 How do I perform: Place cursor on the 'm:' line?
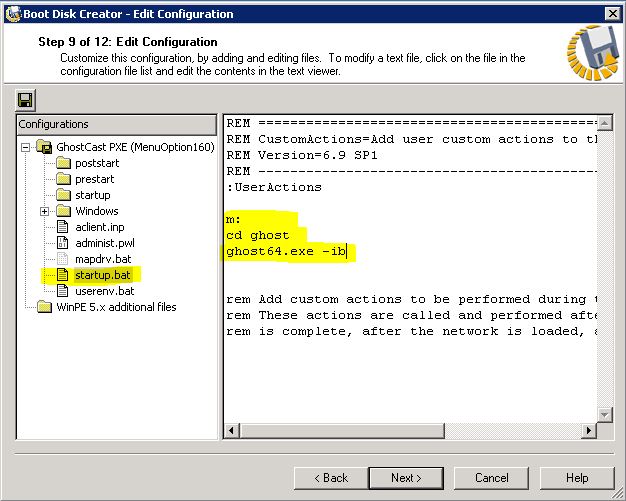(234, 219)
